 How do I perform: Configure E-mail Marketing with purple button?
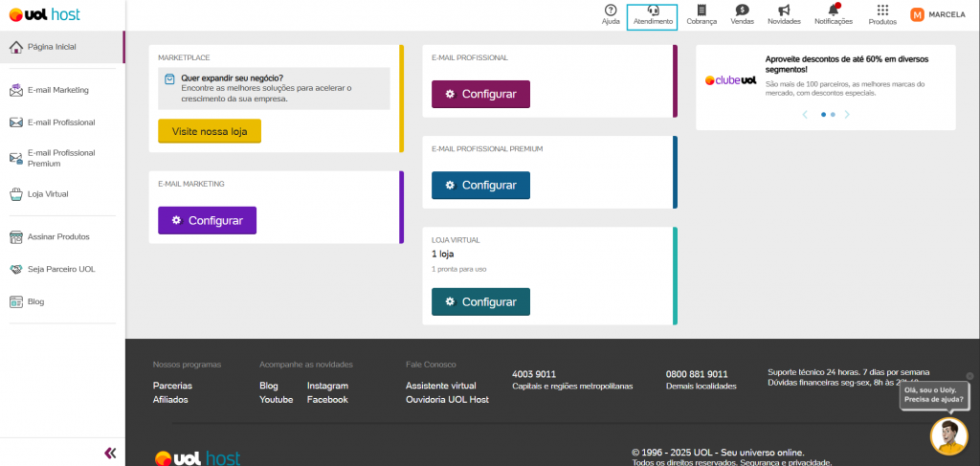207,220
